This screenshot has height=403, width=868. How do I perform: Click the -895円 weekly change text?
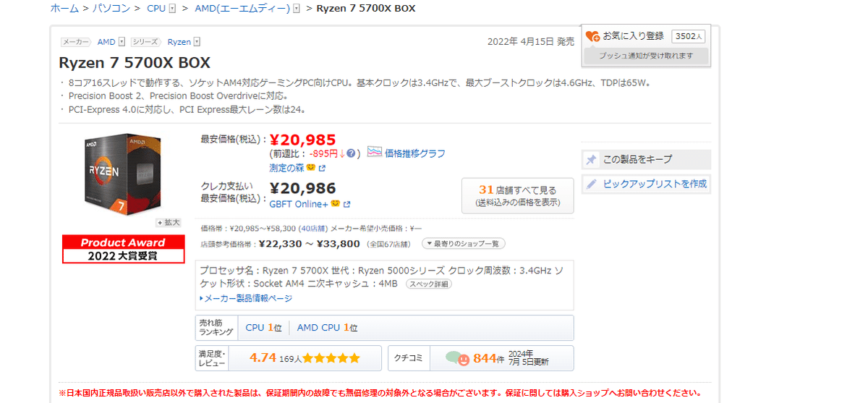coord(323,153)
